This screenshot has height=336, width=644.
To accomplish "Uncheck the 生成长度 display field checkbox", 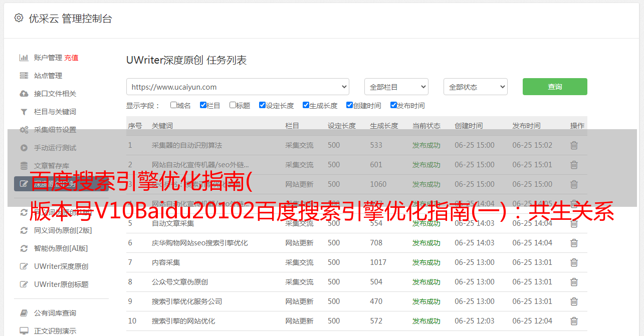I will 306,105.
